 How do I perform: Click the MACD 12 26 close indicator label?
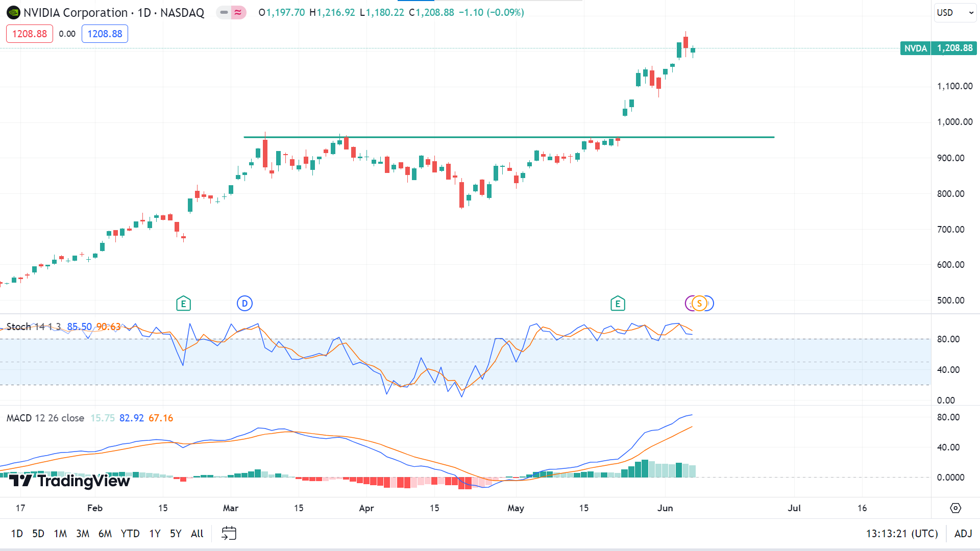pyautogui.click(x=45, y=418)
